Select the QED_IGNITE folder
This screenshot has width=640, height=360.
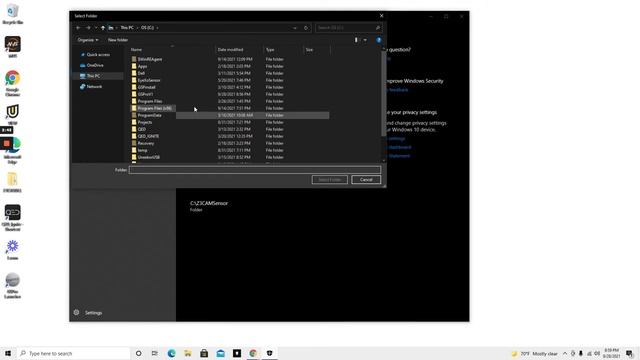coord(148,136)
